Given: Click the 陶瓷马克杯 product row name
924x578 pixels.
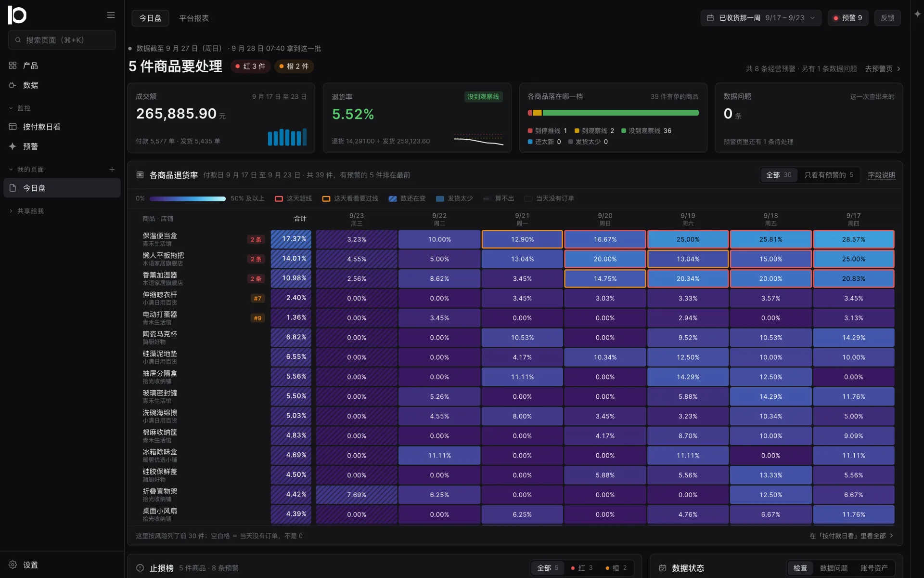Looking at the screenshot, I should [160, 334].
